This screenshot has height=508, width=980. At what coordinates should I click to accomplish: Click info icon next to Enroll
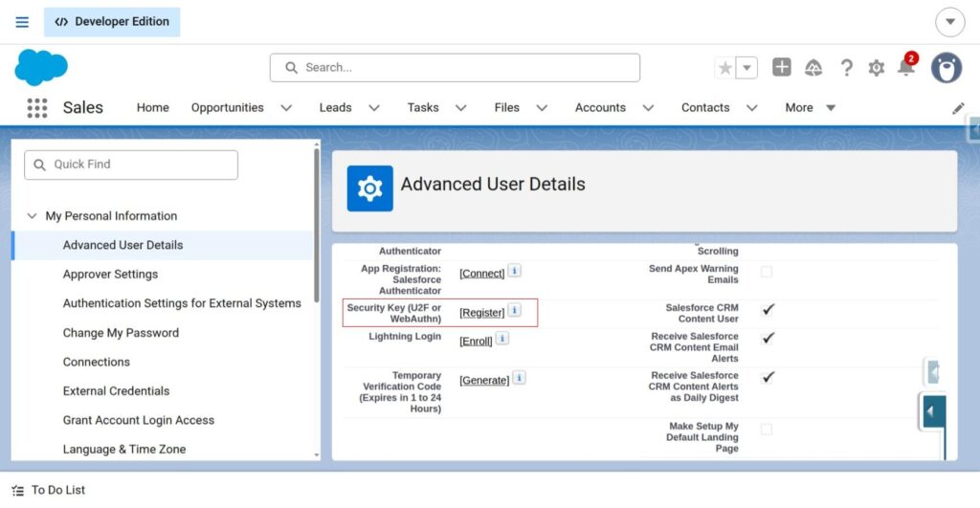[502, 338]
